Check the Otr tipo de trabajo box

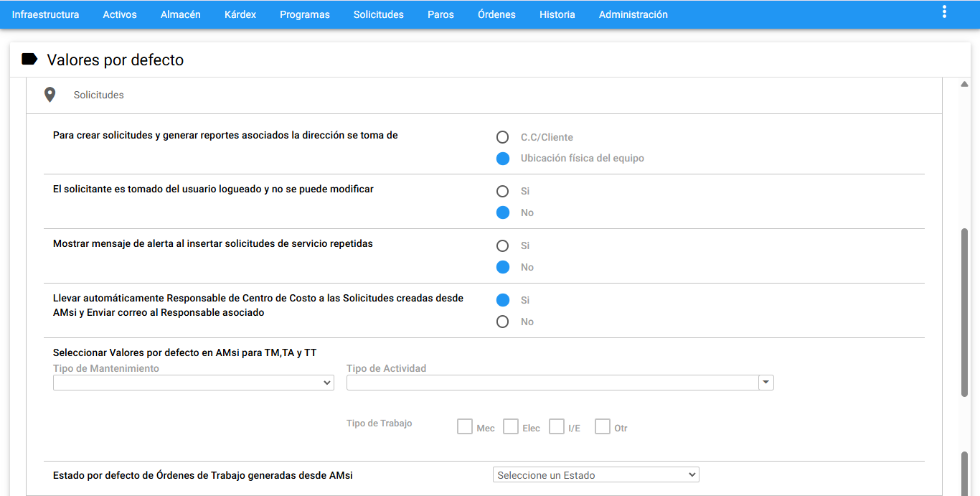point(603,427)
